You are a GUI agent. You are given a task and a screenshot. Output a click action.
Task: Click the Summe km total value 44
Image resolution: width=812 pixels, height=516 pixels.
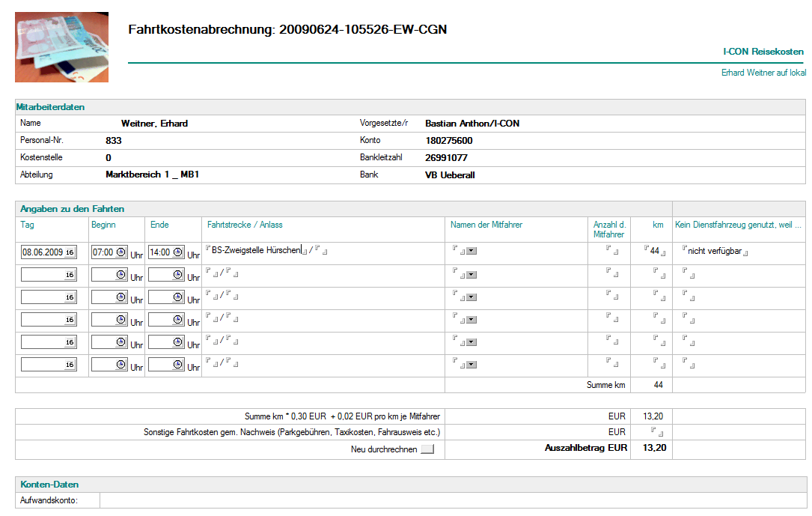(658, 385)
